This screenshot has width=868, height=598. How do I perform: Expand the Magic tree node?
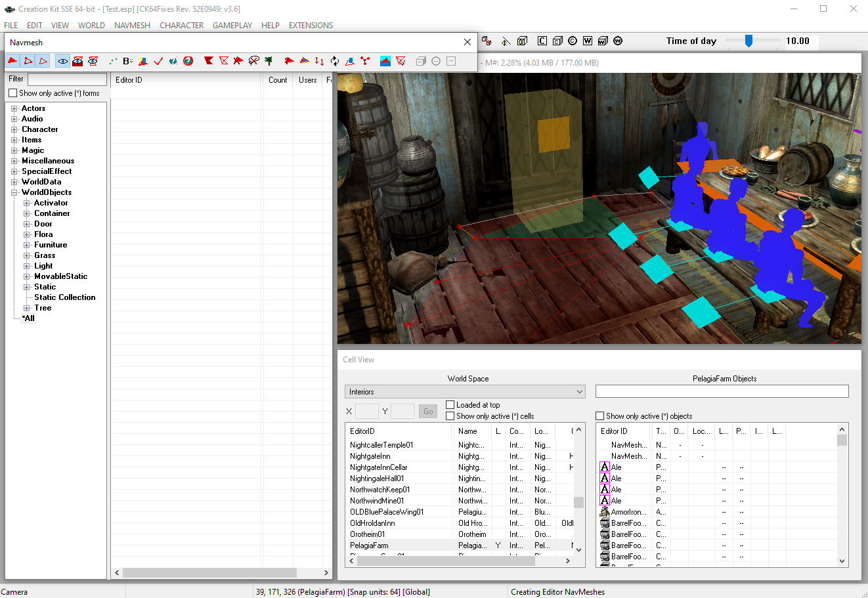coord(14,150)
